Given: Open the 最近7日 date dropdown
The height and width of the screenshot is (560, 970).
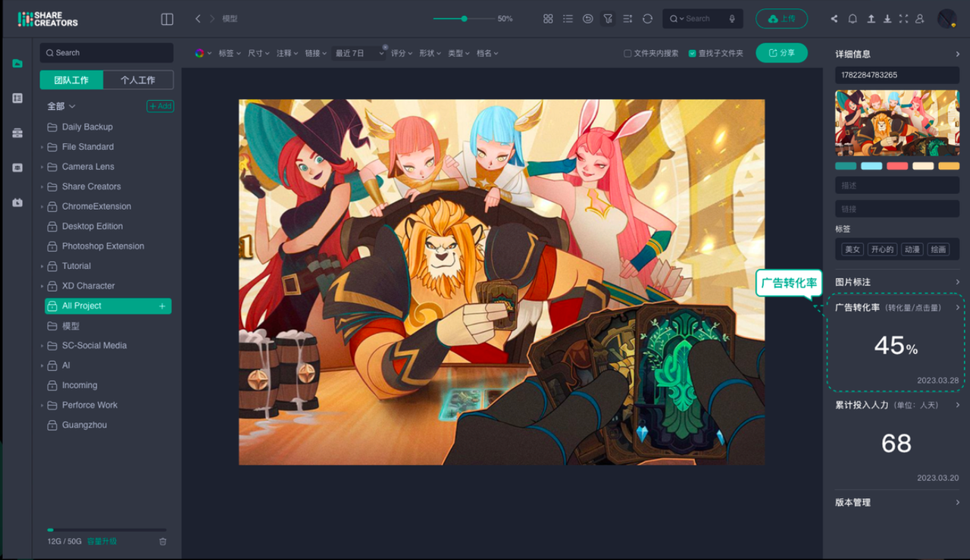Looking at the screenshot, I should [x=359, y=53].
